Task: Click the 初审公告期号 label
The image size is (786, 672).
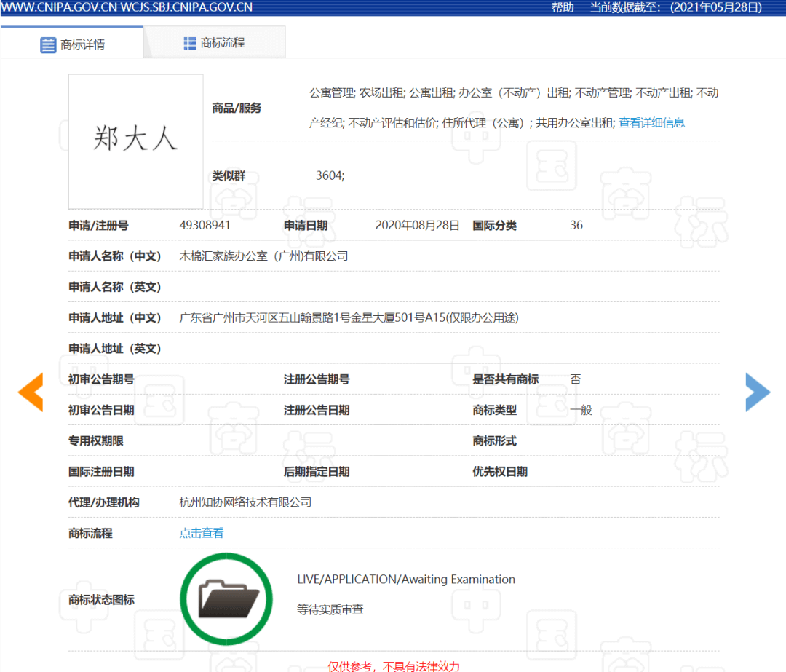Action: [x=101, y=379]
